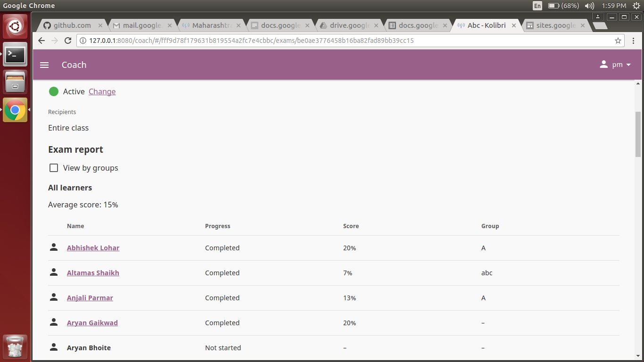Open the Kolibri Coach sidebar hamburger menu
The height and width of the screenshot is (362, 644).
point(44,65)
